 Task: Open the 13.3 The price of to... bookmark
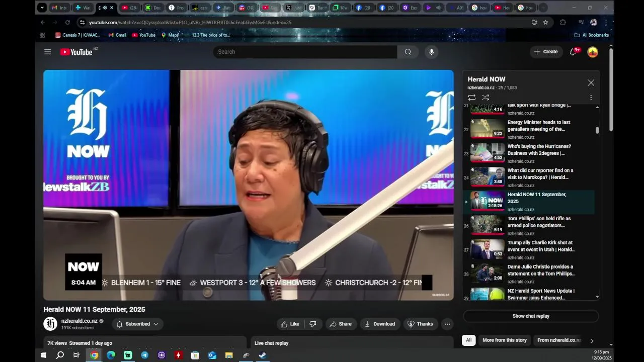pyautogui.click(x=211, y=35)
